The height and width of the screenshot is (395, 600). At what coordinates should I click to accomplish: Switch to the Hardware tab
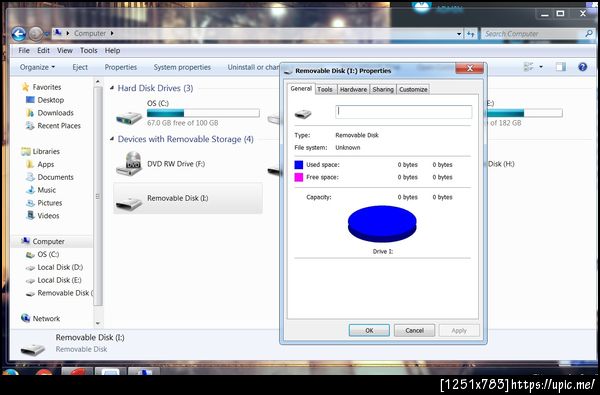(353, 89)
